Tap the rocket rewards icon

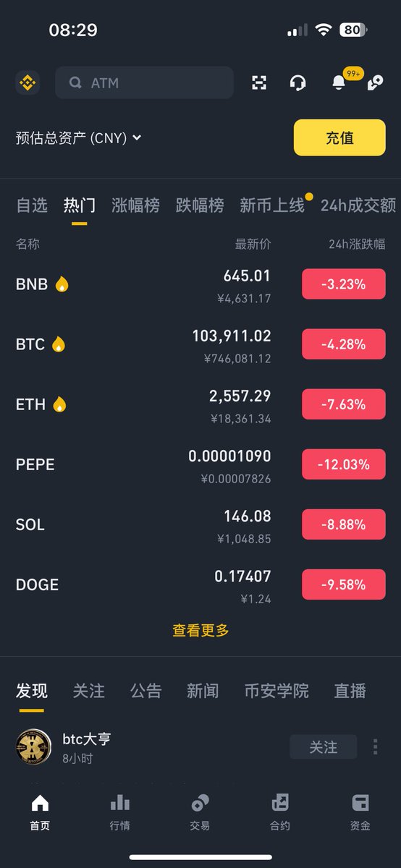(375, 82)
